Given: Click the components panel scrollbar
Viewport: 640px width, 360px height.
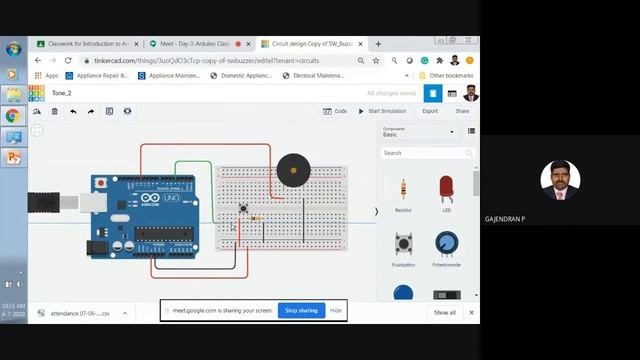Looking at the screenshot, I should click(476, 183).
